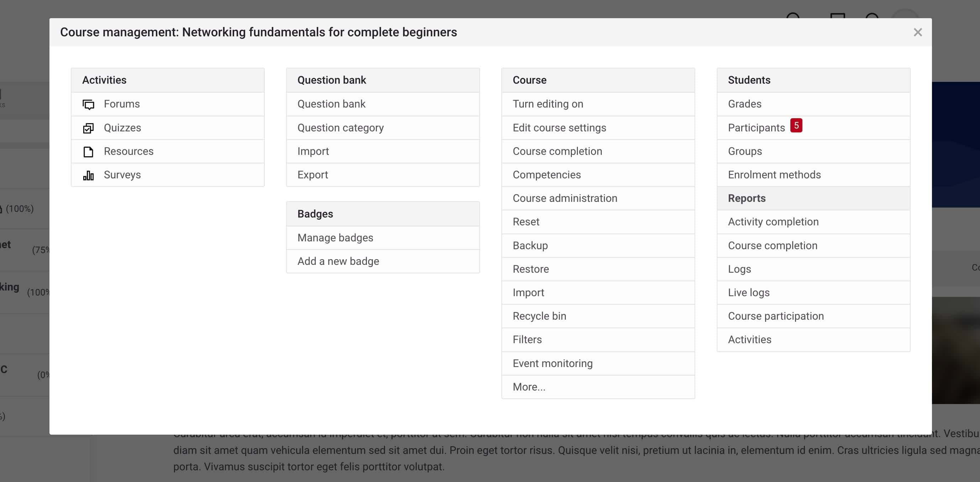Click the Forums speech-bubble icon
The height and width of the screenshot is (482, 980).
(88, 104)
